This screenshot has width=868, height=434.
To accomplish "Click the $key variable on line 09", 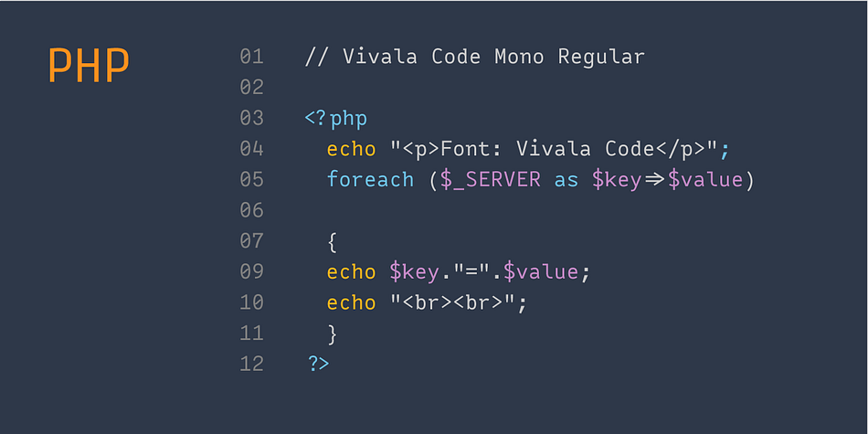I will tap(415, 272).
